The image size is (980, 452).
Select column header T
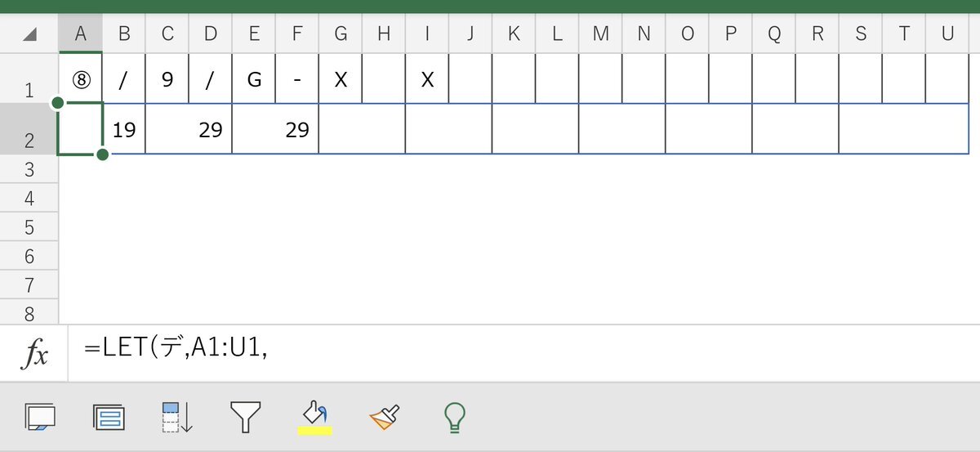click(x=903, y=34)
